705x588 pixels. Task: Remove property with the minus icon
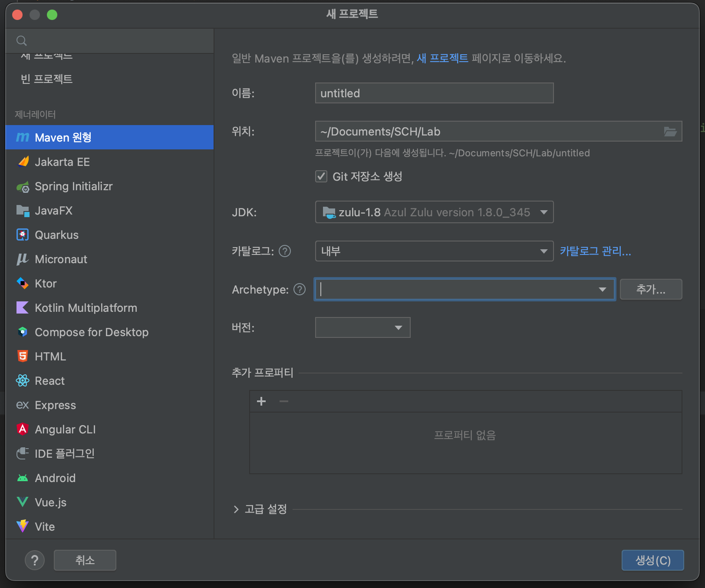(284, 401)
